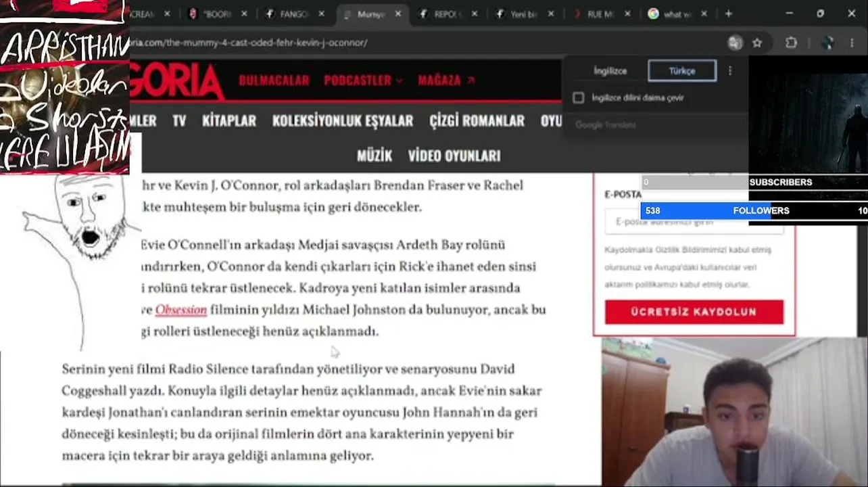868x487 pixels.
Task: Go to the MÜZİK section
Action: tap(375, 156)
